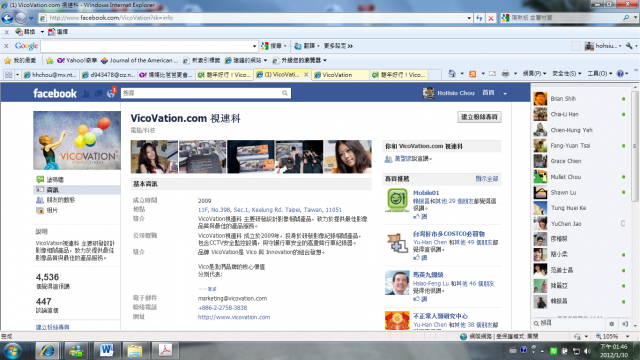Screen dimensions: 640x360
Task: Open Facebook notifications globe with red badge
Action: pos(111,93)
